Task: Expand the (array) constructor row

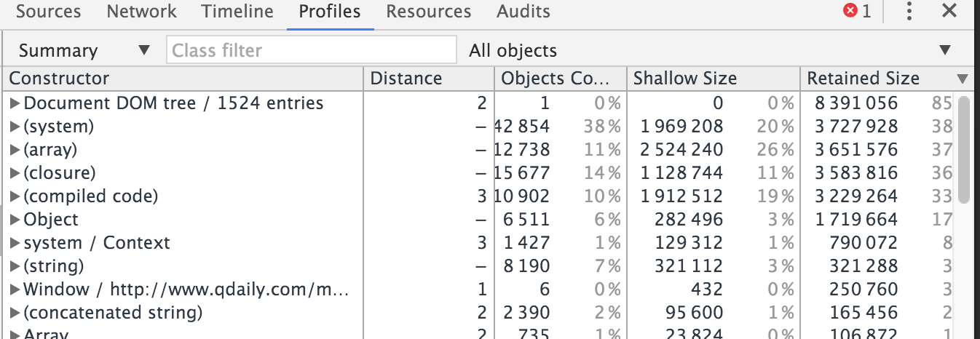Action: click(x=15, y=150)
